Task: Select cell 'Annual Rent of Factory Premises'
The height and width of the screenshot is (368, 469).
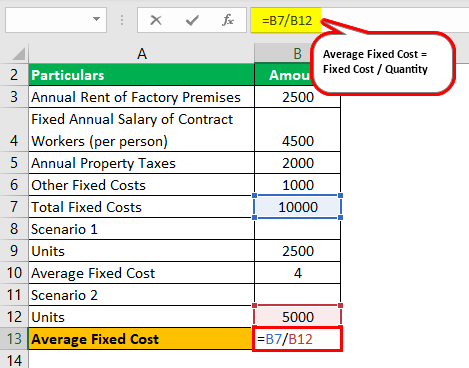Action: click(x=141, y=97)
